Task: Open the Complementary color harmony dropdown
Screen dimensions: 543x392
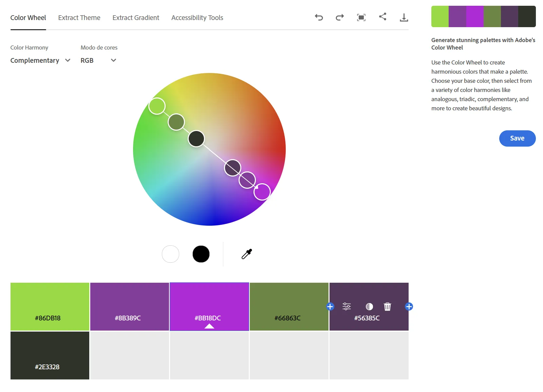Action: pos(40,60)
